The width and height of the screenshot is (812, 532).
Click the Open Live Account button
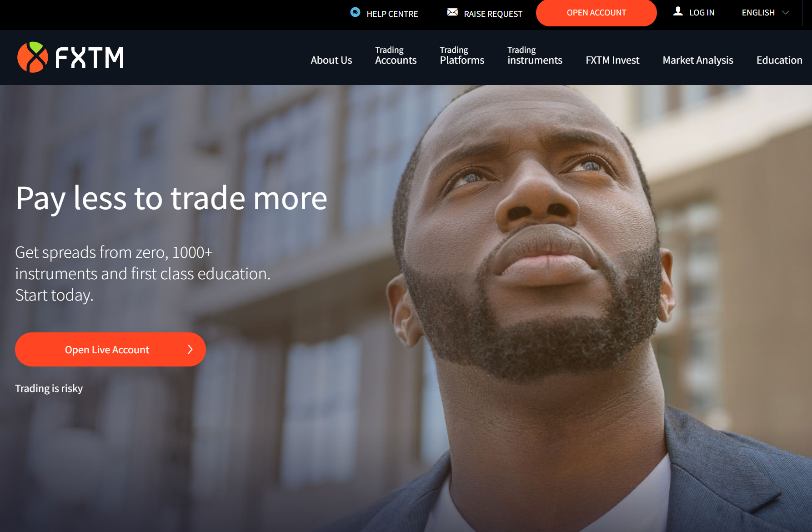click(x=110, y=349)
